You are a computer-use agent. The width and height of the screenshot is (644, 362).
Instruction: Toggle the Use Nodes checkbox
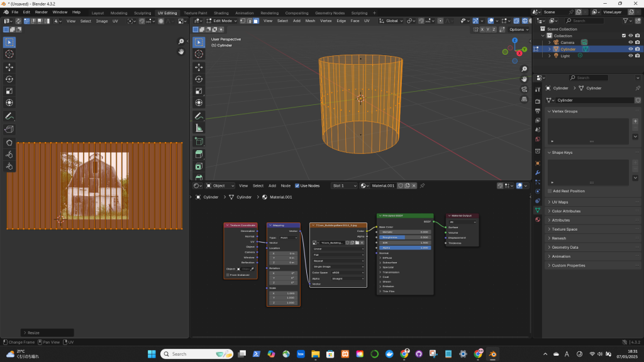[x=297, y=186]
